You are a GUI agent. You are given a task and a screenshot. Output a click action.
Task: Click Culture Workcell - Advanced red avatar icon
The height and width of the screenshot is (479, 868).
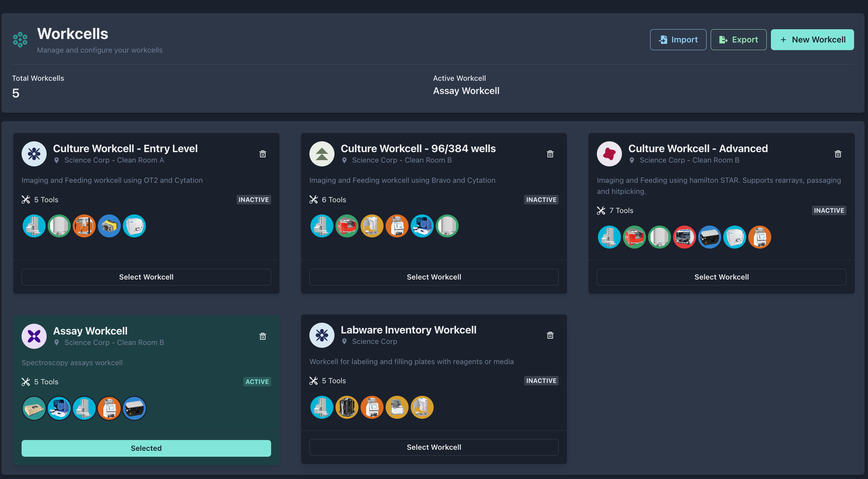tap(609, 154)
